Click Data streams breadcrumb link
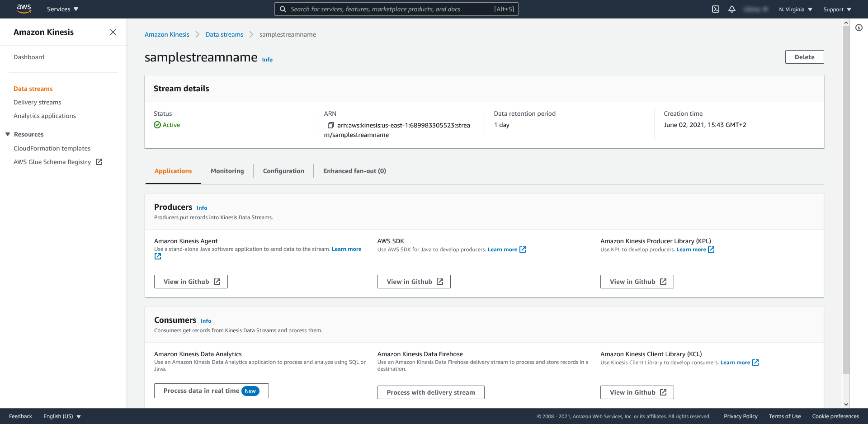 click(x=224, y=34)
